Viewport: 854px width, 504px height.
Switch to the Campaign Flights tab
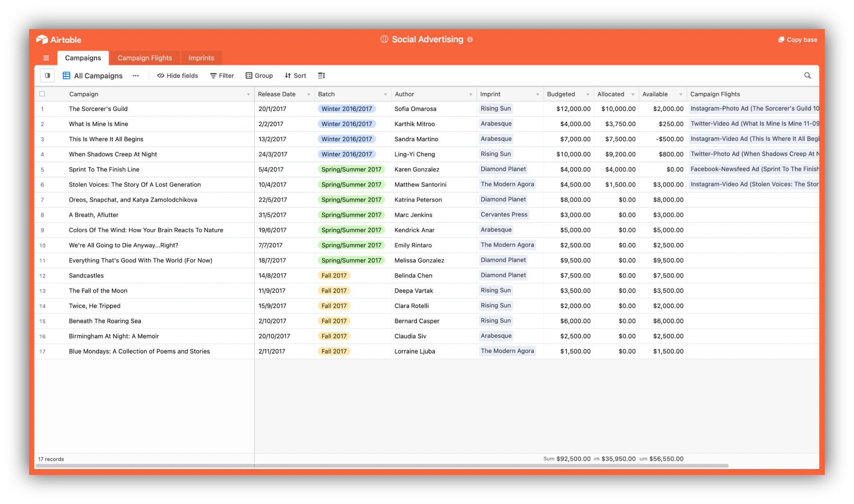click(145, 58)
